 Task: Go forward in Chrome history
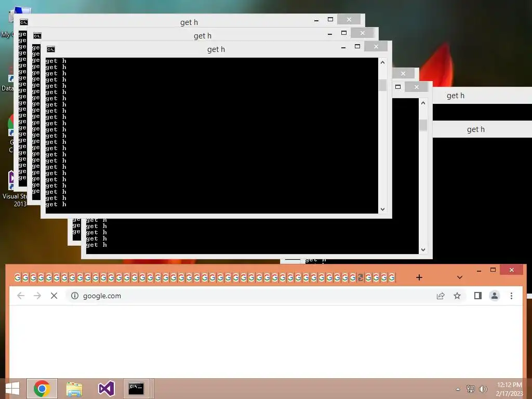click(37, 296)
